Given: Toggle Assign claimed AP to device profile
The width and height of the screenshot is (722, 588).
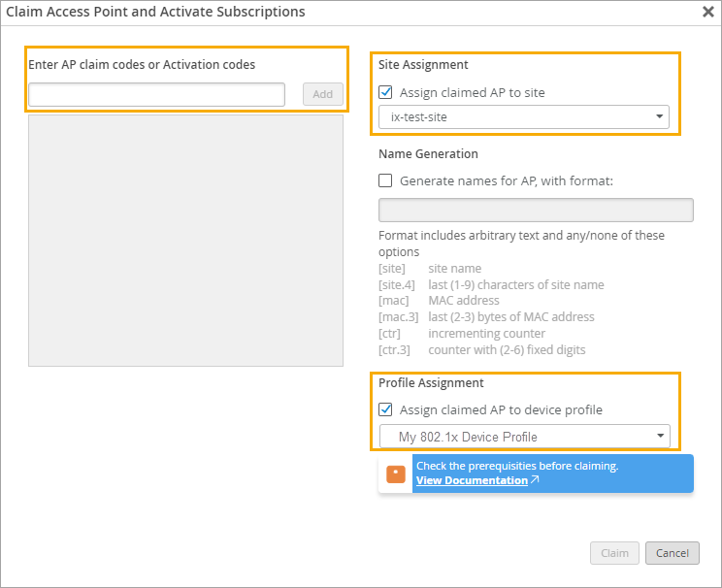Looking at the screenshot, I should pyautogui.click(x=385, y=409).
